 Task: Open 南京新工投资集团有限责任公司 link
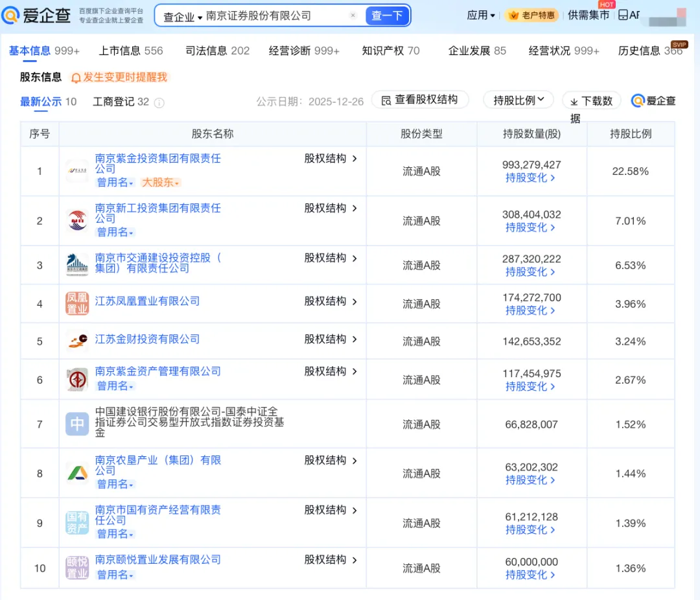157,213
